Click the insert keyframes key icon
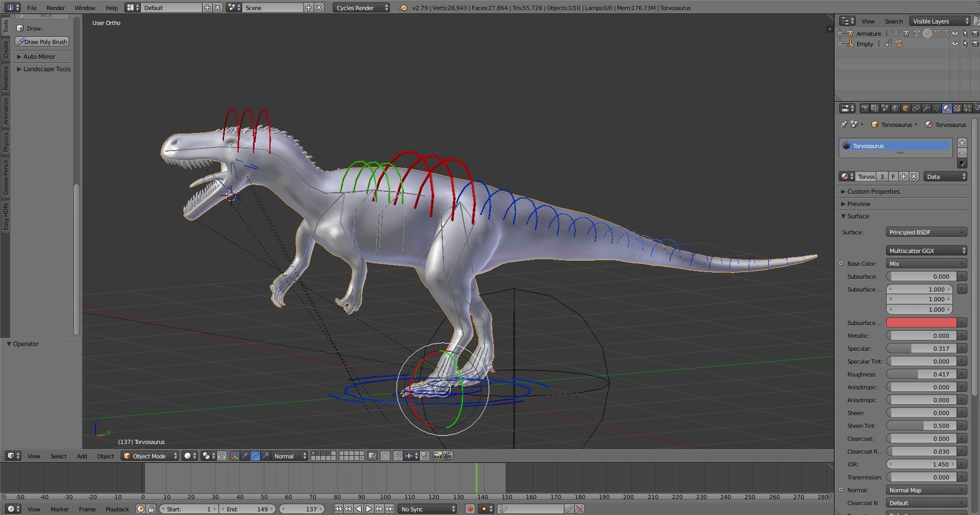 click(569, 509)
